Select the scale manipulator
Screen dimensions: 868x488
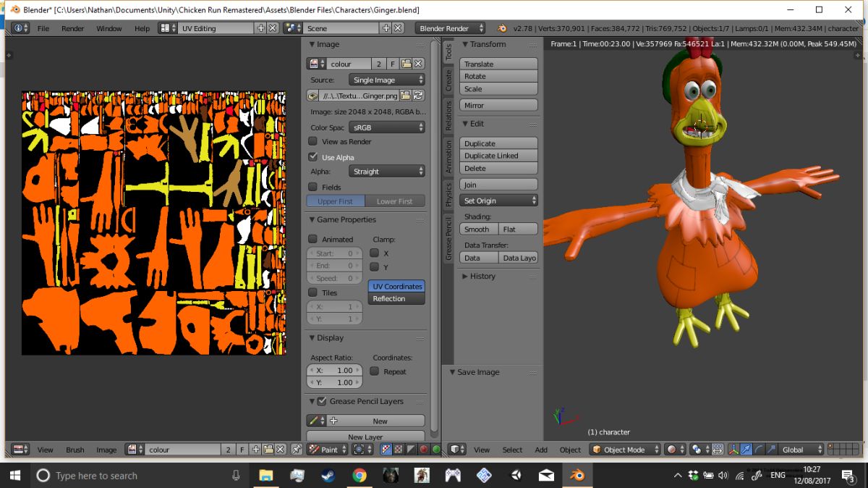pyautogui.click(x=771, y=450)
